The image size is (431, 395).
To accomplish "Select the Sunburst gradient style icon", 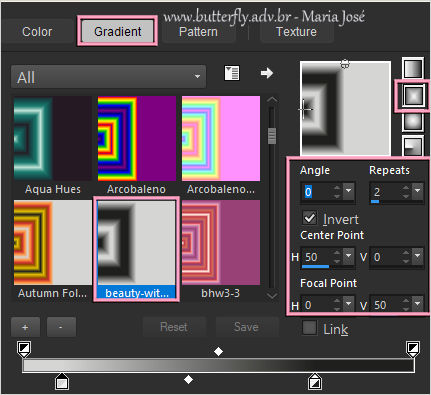I will click(413, 122).
